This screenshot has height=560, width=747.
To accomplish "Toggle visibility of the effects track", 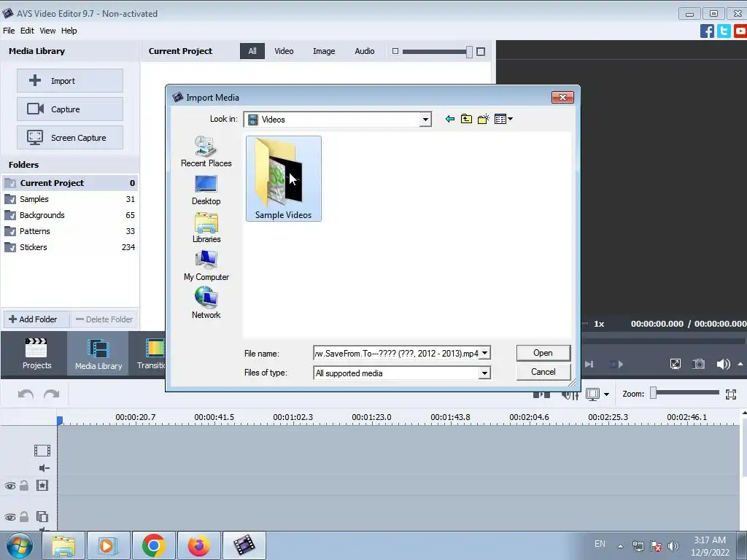I will [x=10, y=486].
